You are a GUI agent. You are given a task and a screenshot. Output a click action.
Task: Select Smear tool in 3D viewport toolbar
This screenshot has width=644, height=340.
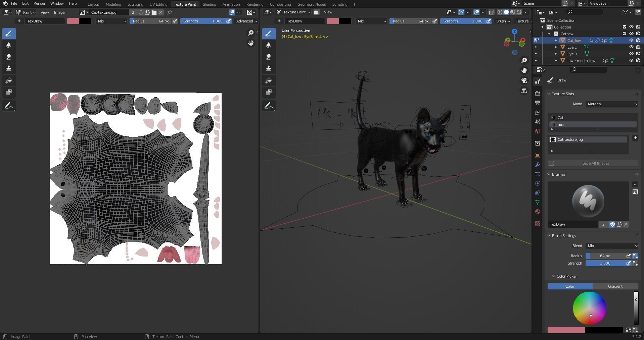pos(269,57)
